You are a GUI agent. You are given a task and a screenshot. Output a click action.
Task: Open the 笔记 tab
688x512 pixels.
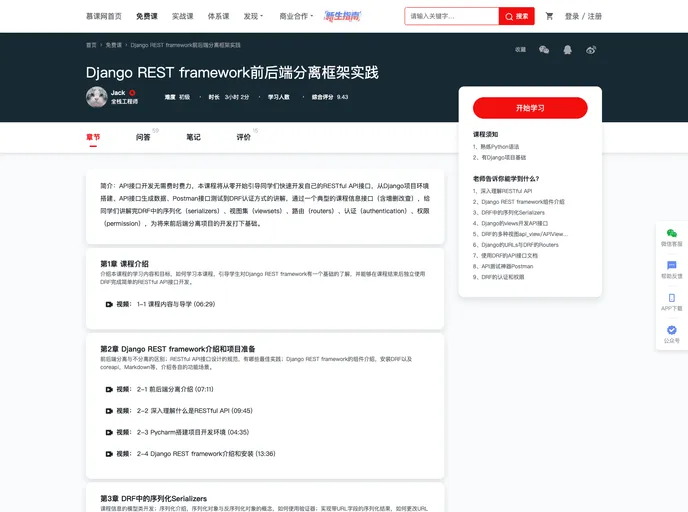tap(193, 137)
